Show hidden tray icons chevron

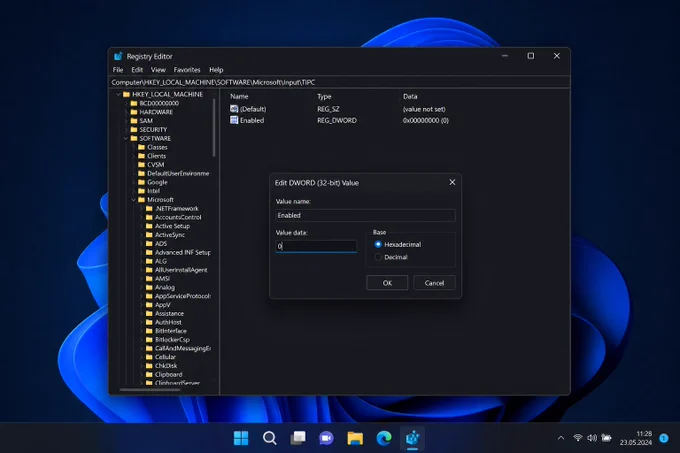[561, 438]
